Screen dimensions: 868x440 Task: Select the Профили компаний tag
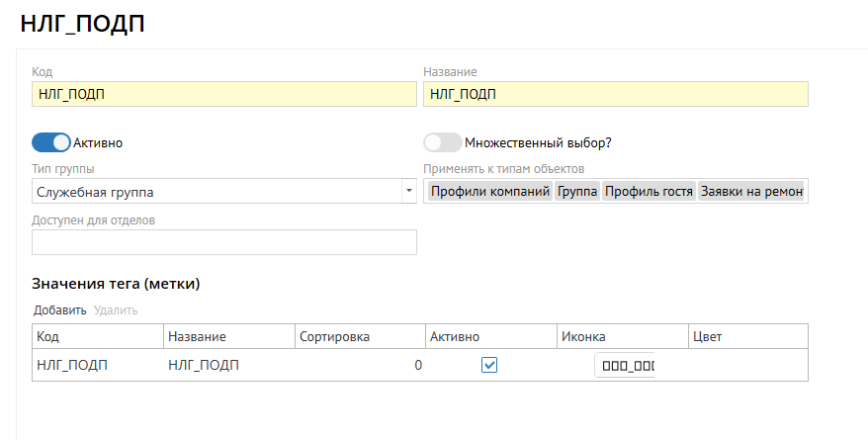(x=488, y=192)
